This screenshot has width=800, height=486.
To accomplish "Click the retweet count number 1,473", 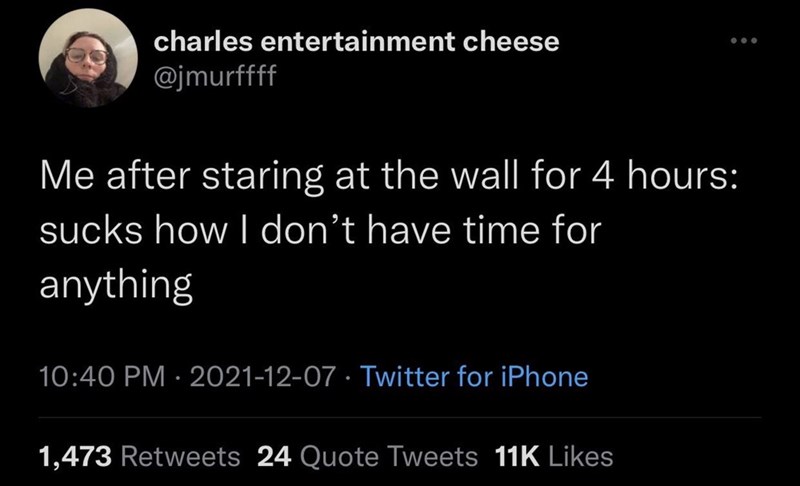I will tap(74, 456).
